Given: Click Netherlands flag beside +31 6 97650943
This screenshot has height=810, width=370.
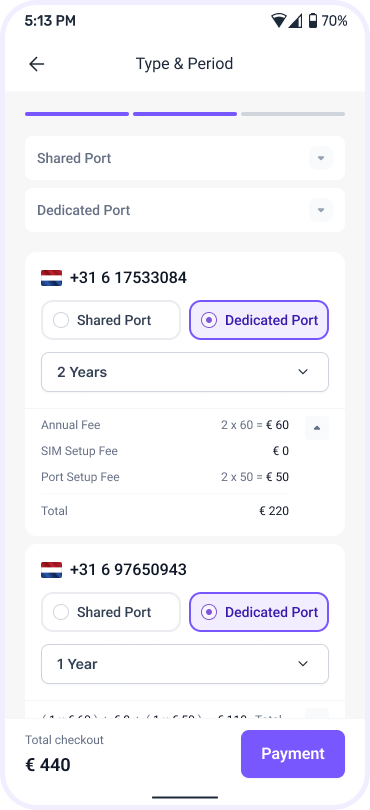Looking at the screenshot, I should click(51, 570).
